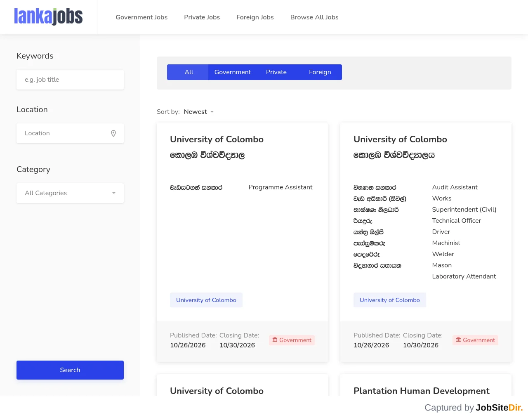Click Government tag icon on Audit Assistant card

point(458,340)
